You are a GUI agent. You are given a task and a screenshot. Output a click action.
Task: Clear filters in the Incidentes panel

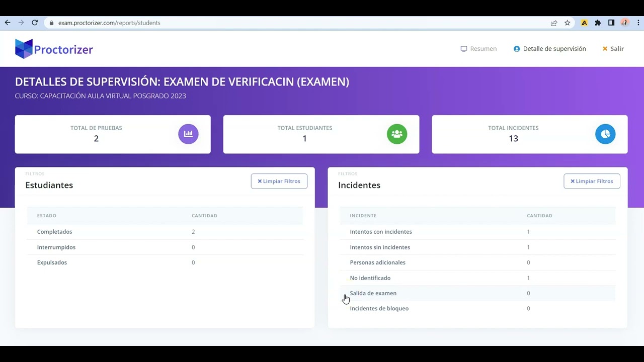click(x=592, y=181)
